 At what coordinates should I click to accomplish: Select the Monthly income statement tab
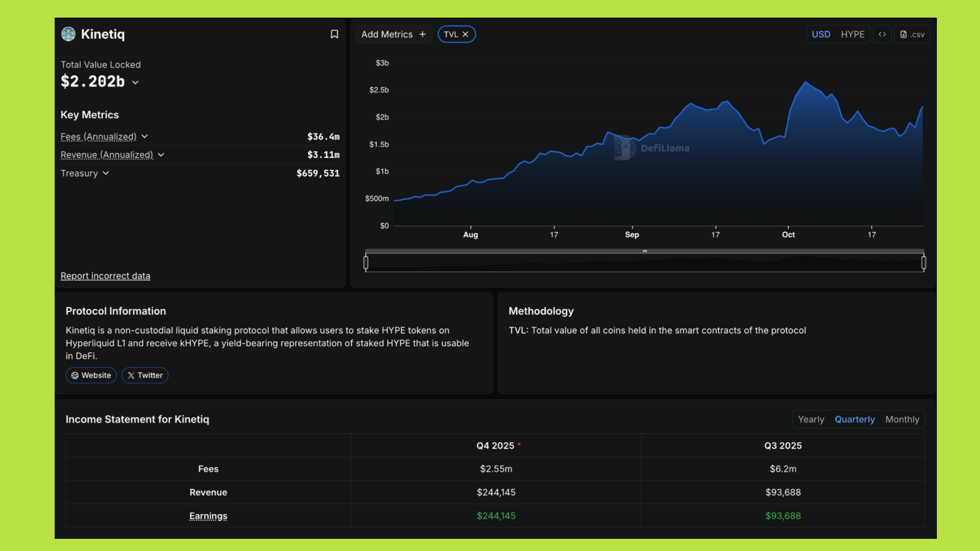tap(902, 419)
